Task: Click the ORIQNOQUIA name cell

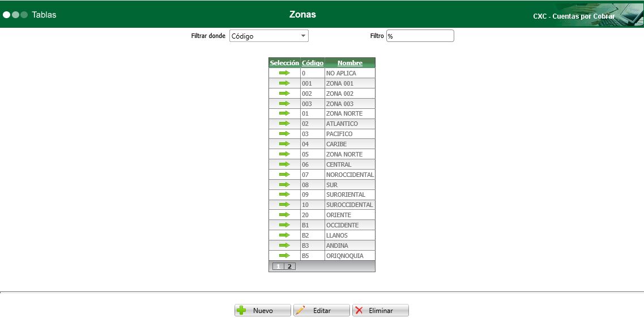Action: 350,256
